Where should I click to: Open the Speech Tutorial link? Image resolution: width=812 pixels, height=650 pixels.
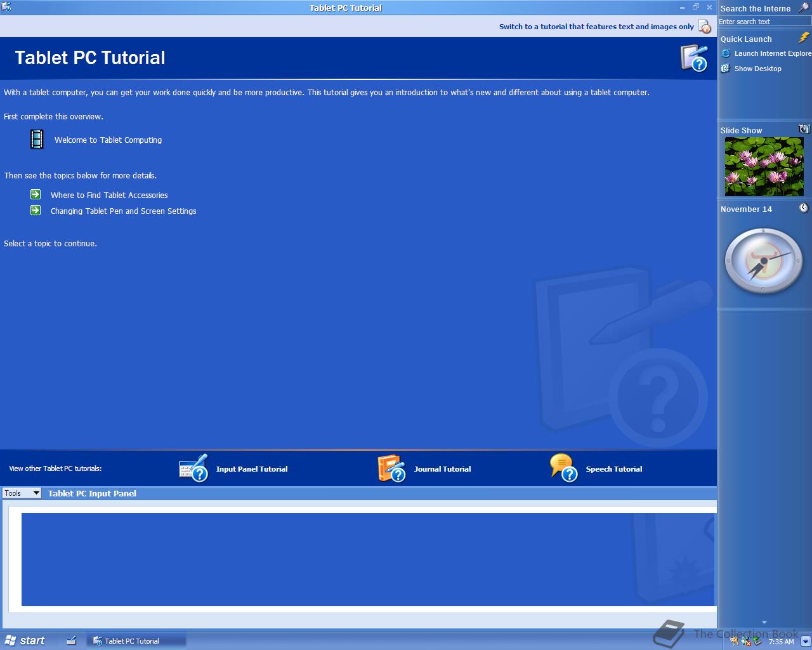pyautogui.click(x=614, y=469)
